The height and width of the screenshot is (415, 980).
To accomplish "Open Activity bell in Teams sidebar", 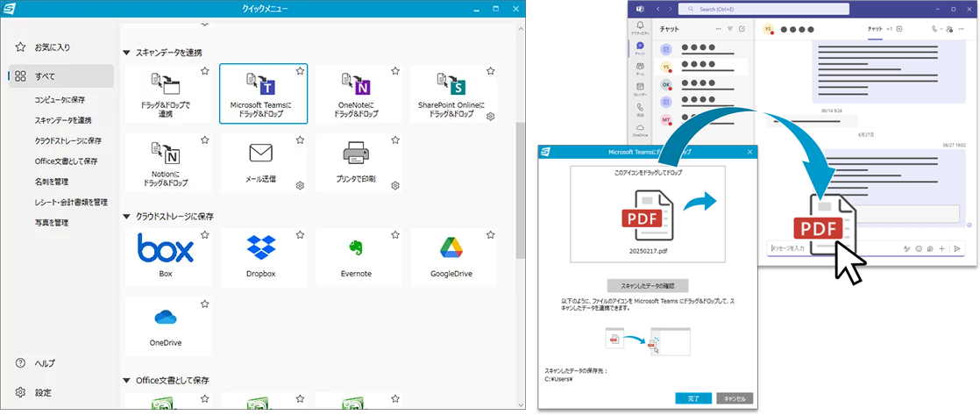I will 640,25.
